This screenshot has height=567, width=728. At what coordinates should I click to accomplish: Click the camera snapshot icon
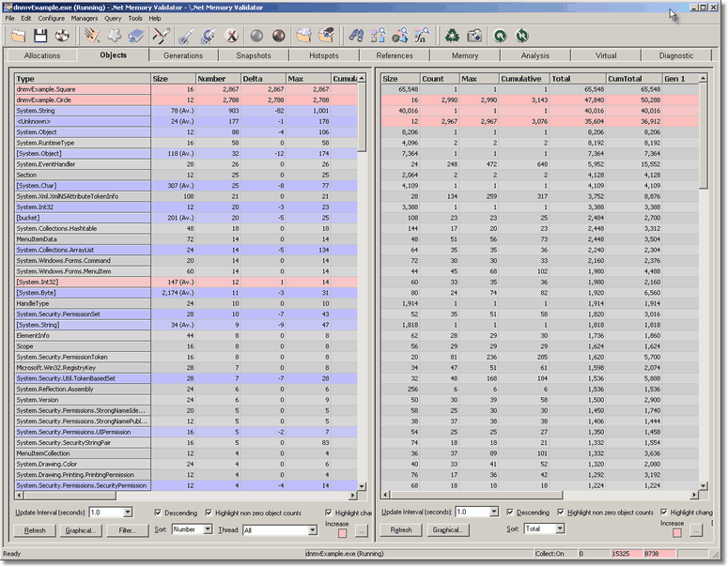(x=474, y=36)
